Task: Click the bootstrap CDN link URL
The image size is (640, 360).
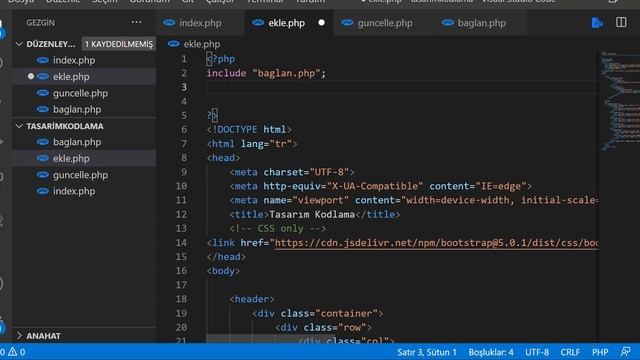Action: point(437,243)
